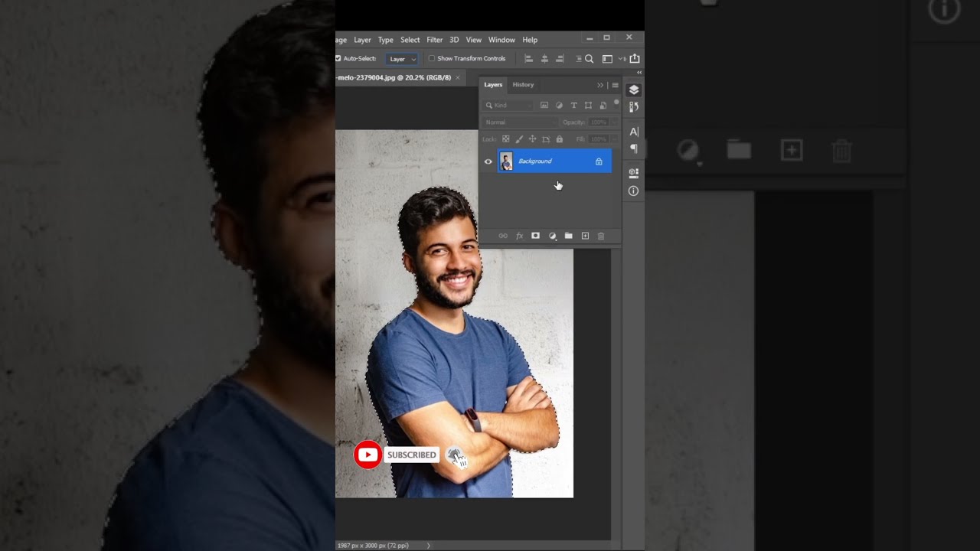
Task: Click the History icon in right dock
Action: click(633, 106)
